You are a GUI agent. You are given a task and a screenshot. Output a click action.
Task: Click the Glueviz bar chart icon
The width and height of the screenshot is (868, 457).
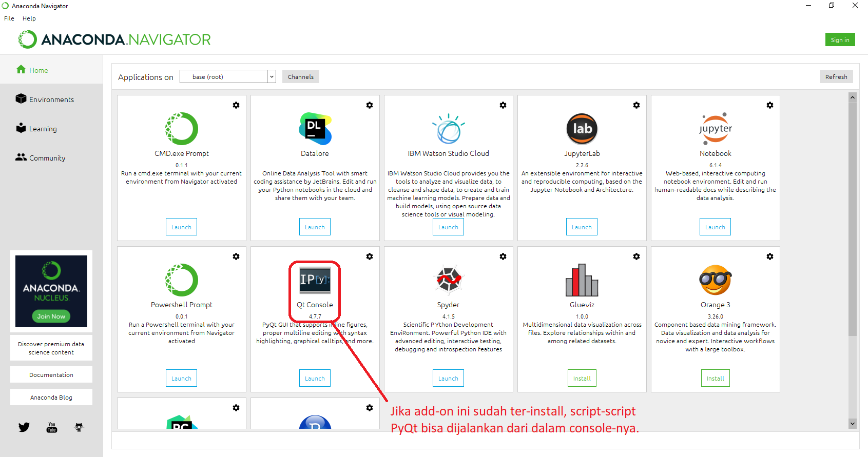click(x=582, y=280)
